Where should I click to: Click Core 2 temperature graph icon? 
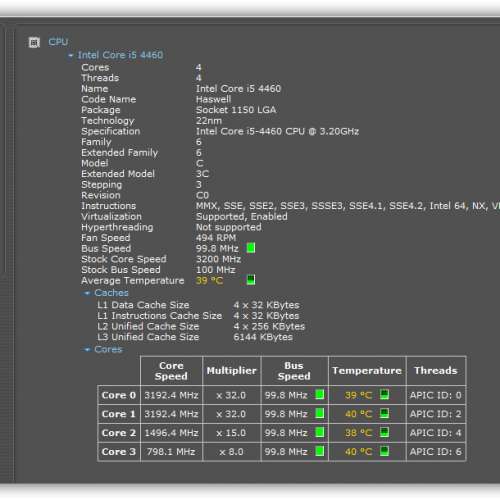click(x=384, y=432)
